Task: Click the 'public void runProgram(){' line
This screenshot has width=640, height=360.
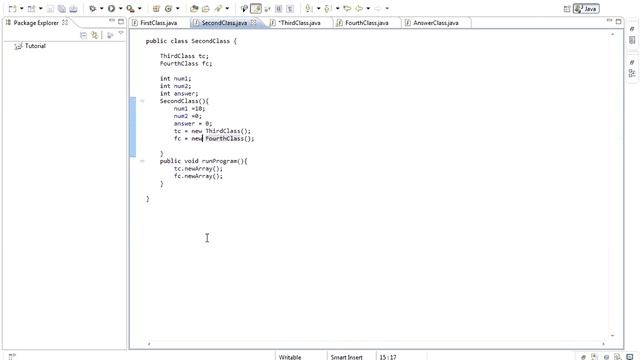Action: click(204, 161)
